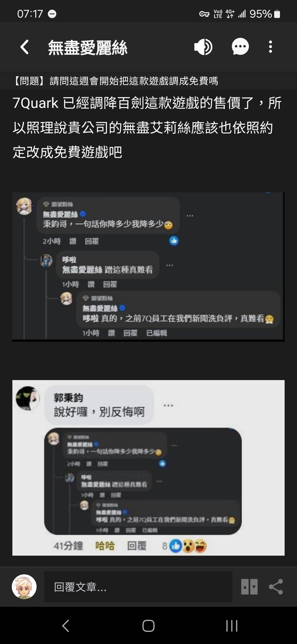Screen dimensions: 297x644
Task: Tap the reaction emoji cluster showing 8
Action: (x=185, y=546)
